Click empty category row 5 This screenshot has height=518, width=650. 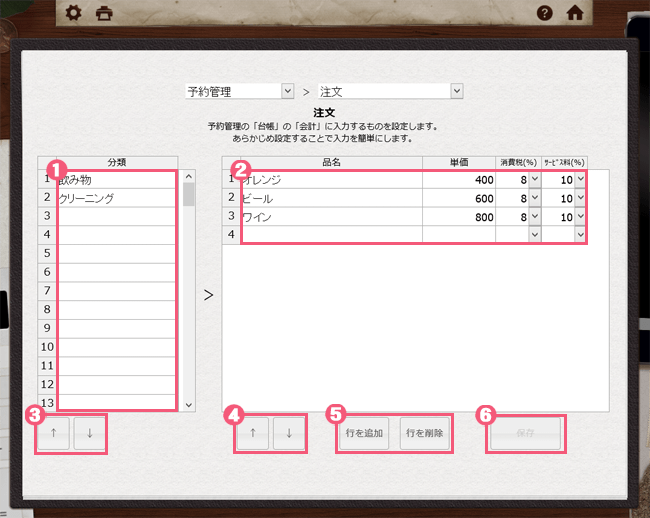click(116, 254)
